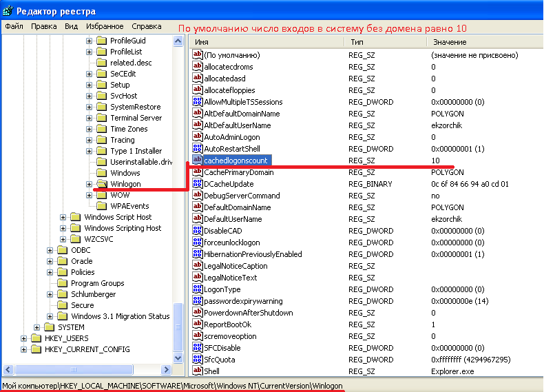This screenshot has height=392, width=544.
Task: Open the Избранное menu
Action: [105, 26]
